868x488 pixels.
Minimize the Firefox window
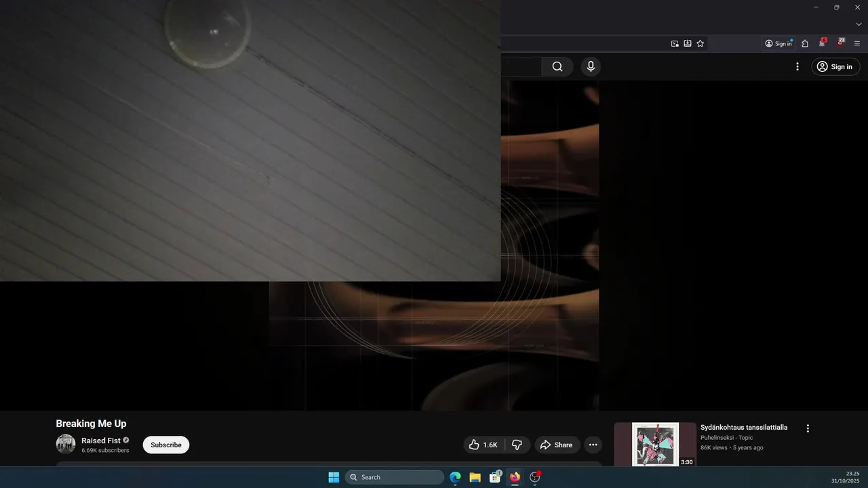(816, 7)
